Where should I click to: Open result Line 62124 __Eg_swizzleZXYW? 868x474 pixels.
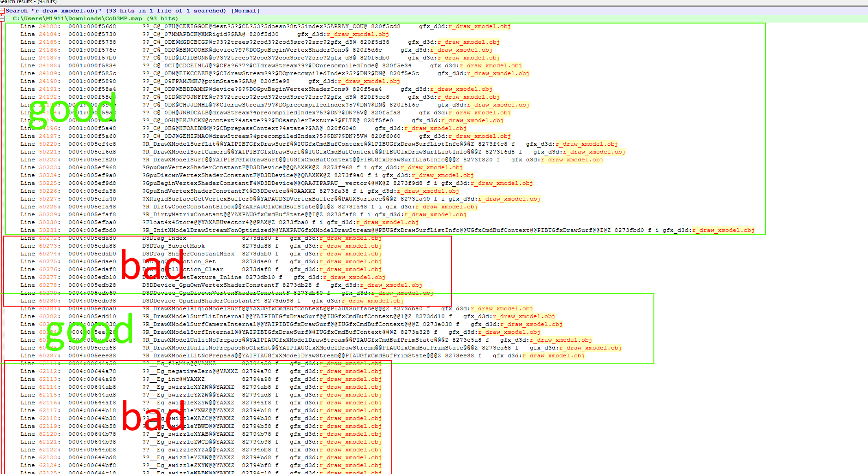201,465
